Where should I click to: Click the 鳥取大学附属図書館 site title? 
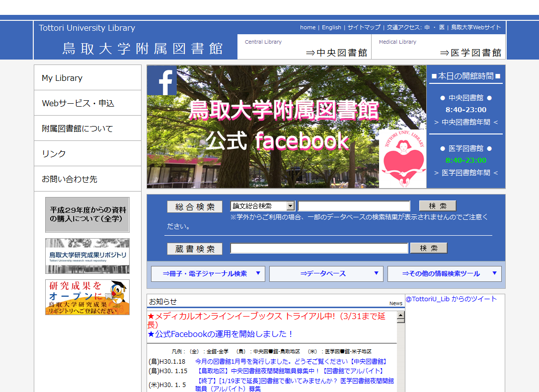click(x=142, y=49)
